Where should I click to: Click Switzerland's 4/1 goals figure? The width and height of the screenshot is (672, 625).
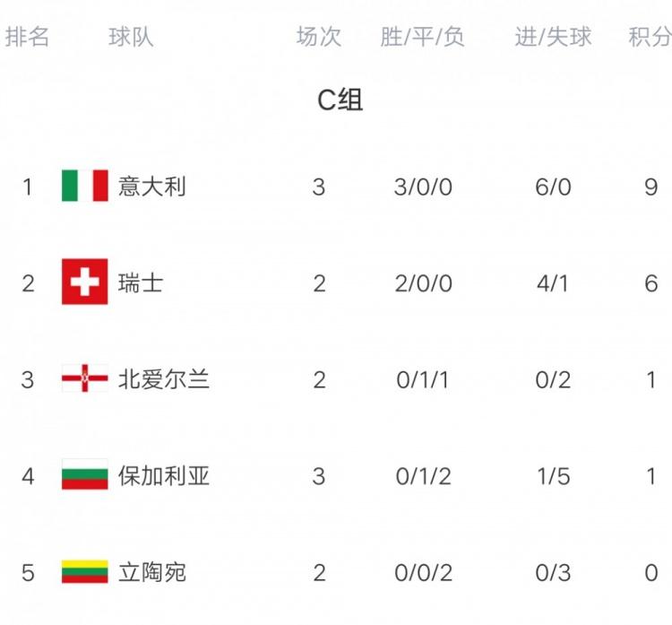point(553,283)
